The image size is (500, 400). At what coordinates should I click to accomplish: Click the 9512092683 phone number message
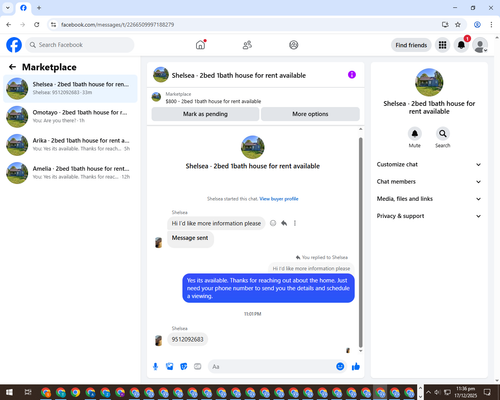point(187,339)
